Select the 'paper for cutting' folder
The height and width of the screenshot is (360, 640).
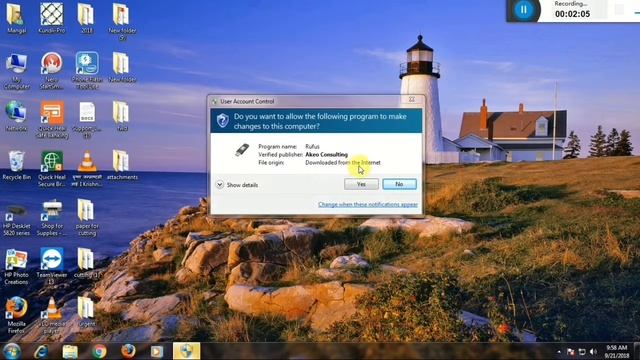[87, 218]
